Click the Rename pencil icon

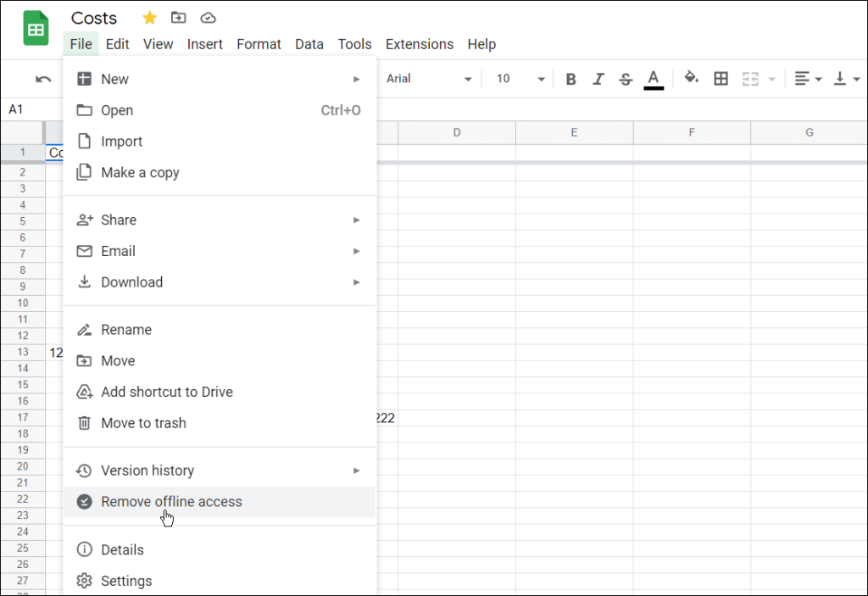click(84, 330)
